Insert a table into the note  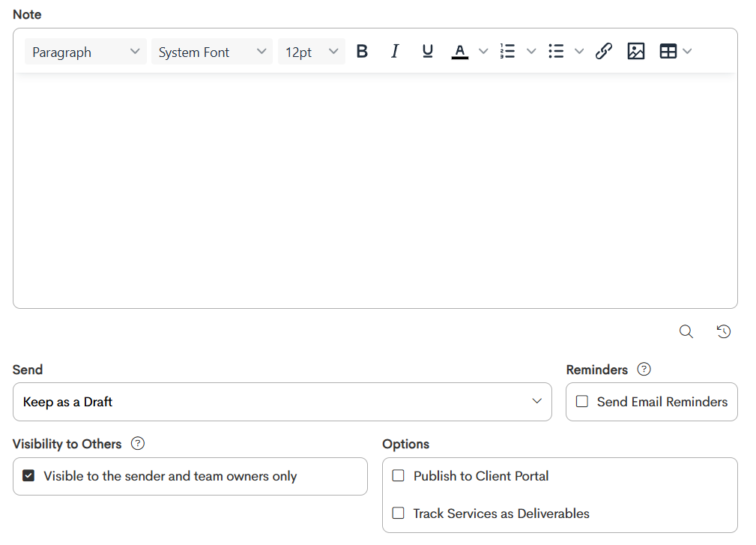(668, 51)
